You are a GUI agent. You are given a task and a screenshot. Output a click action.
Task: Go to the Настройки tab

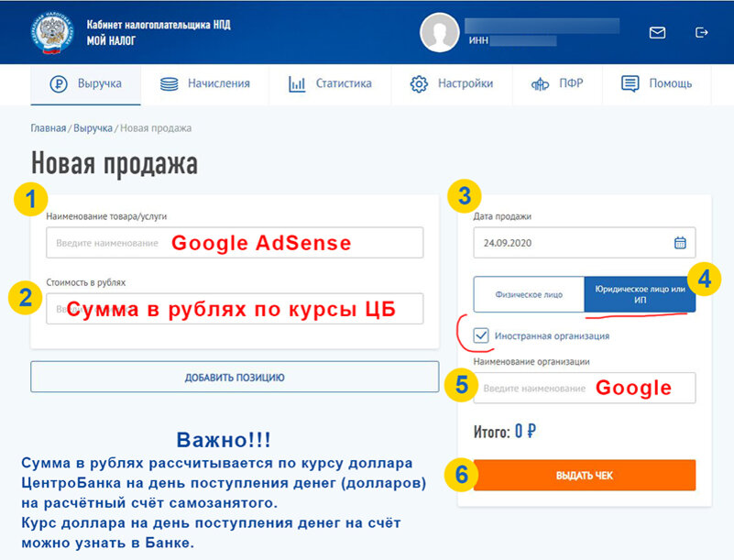[452, 84]
